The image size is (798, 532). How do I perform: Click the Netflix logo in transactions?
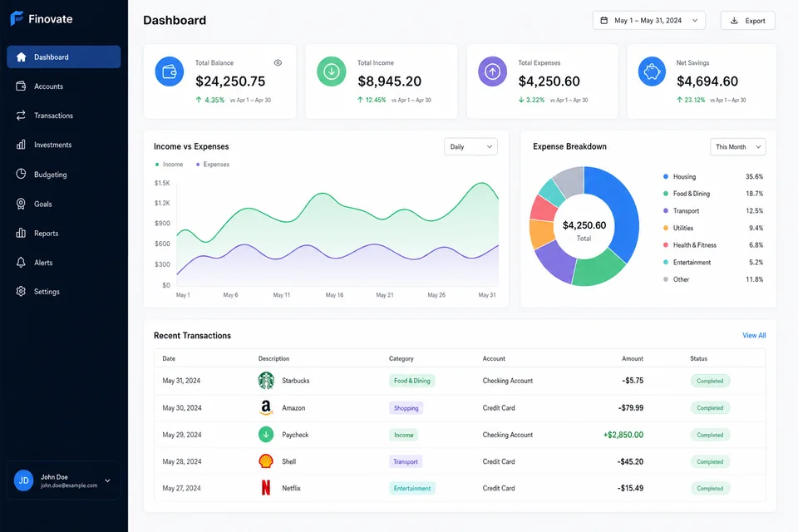pyautogui.click(x=266, y=488)
